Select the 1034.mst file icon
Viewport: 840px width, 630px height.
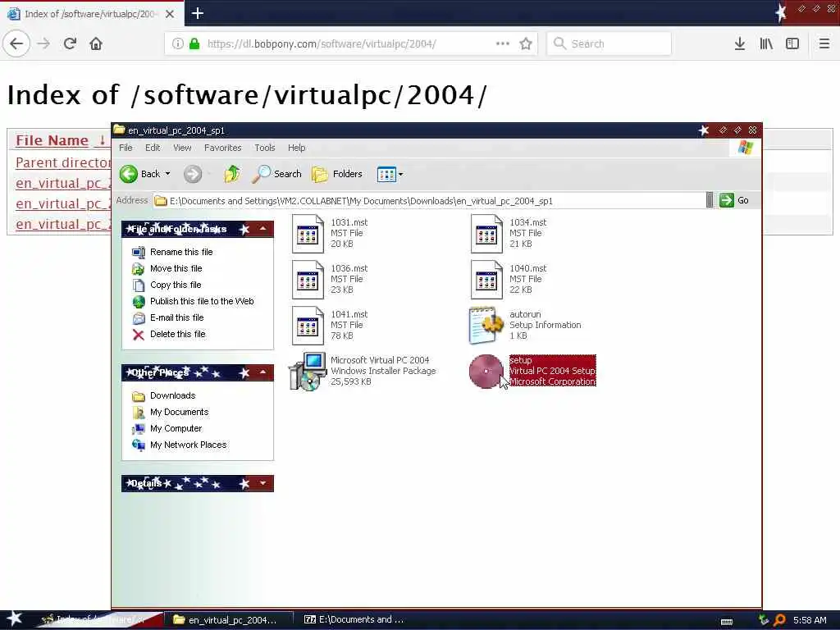click(x=486, y=234)
